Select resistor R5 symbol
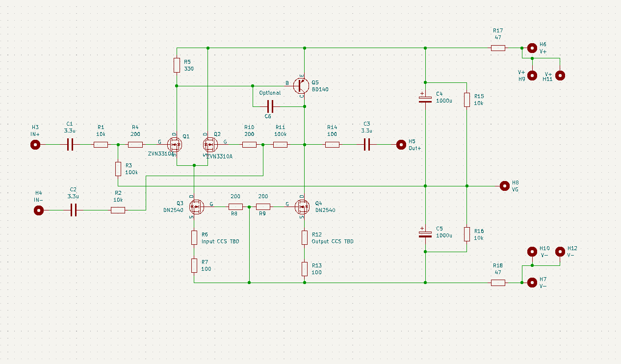621x364 pixels. coord(177,65)
